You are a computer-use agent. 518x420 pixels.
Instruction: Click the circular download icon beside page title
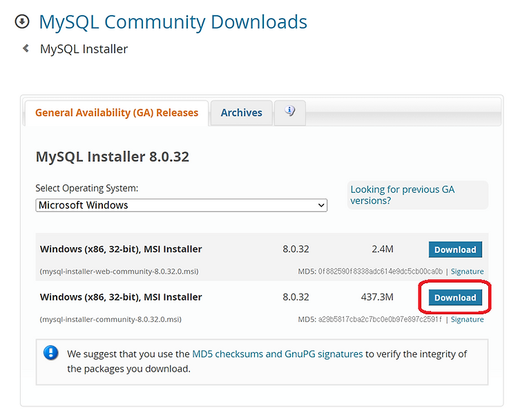[22, 22]
